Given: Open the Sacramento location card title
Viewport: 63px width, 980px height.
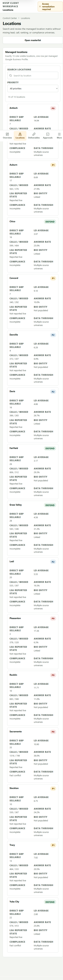Looking at the screenshot, I should tap(16, 731).
